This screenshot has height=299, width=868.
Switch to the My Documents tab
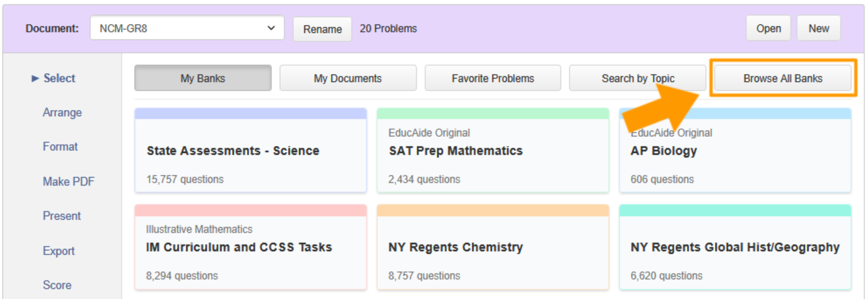[x=347, y=78]
